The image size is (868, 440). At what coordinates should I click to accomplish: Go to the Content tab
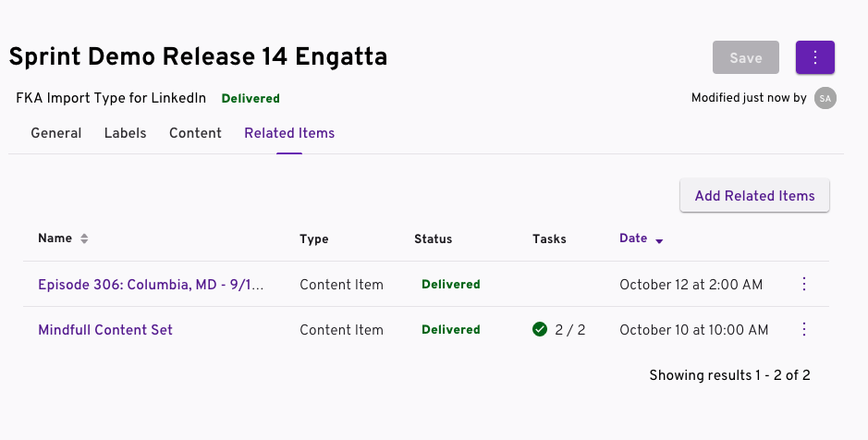point(195,133)
